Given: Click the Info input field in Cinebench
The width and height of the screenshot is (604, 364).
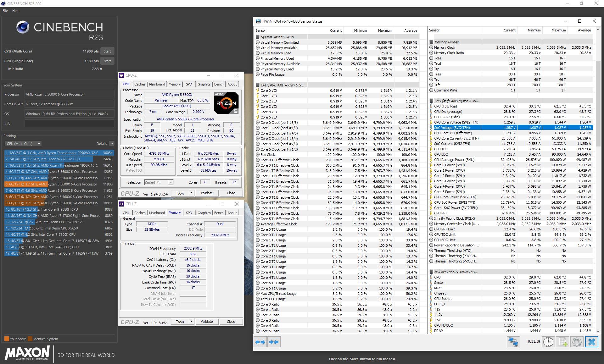Looking at the screenshot, I should tap(70, 124).
